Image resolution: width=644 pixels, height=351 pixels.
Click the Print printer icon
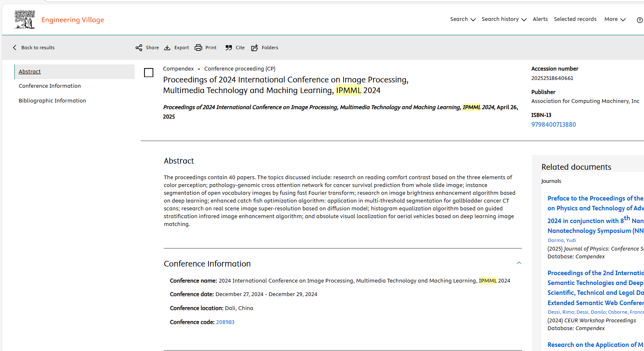pyautogui.click(x=198, y=48)
